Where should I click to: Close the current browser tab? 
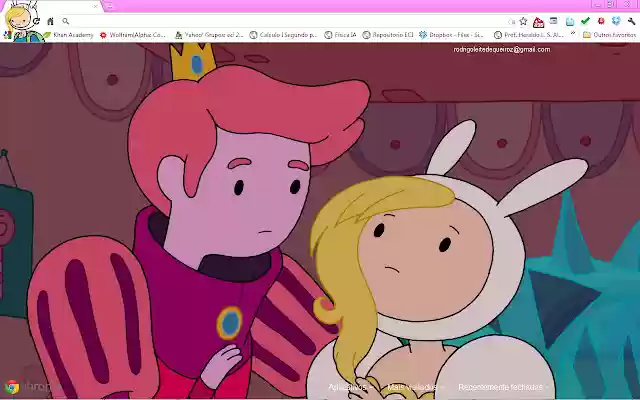point(96,6)
